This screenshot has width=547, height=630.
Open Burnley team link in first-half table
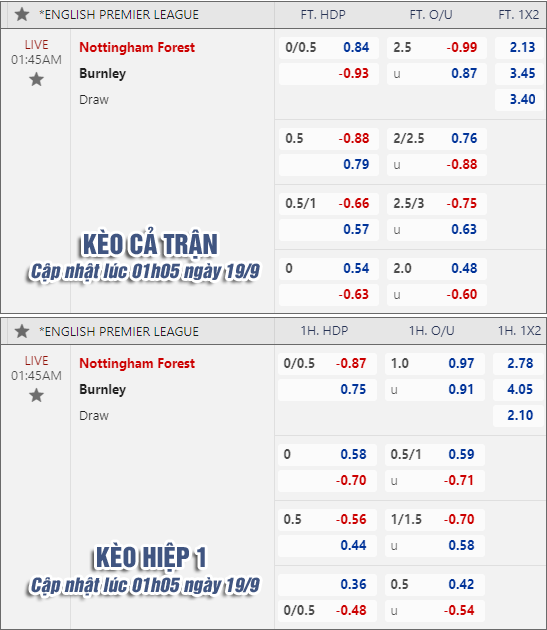tap(102, 389)
